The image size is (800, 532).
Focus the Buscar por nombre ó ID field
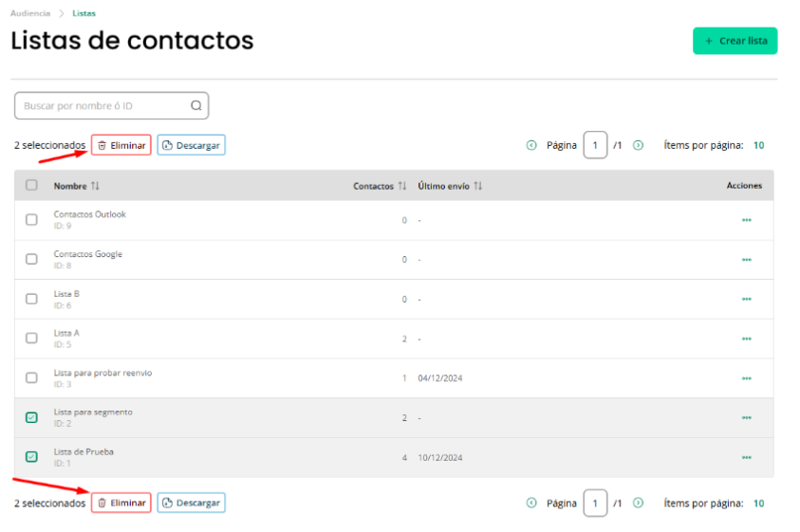click(111, 105)
